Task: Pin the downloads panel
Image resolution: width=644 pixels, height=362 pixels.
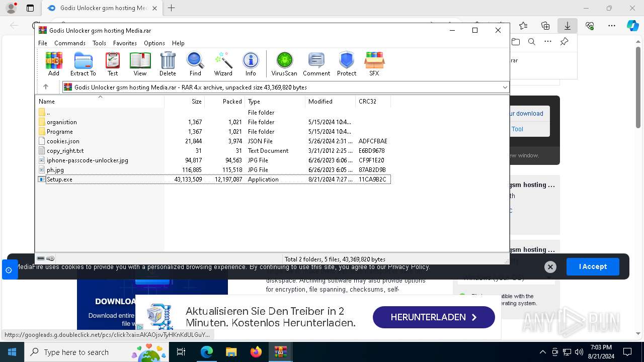Action: [x=565, y=42]
